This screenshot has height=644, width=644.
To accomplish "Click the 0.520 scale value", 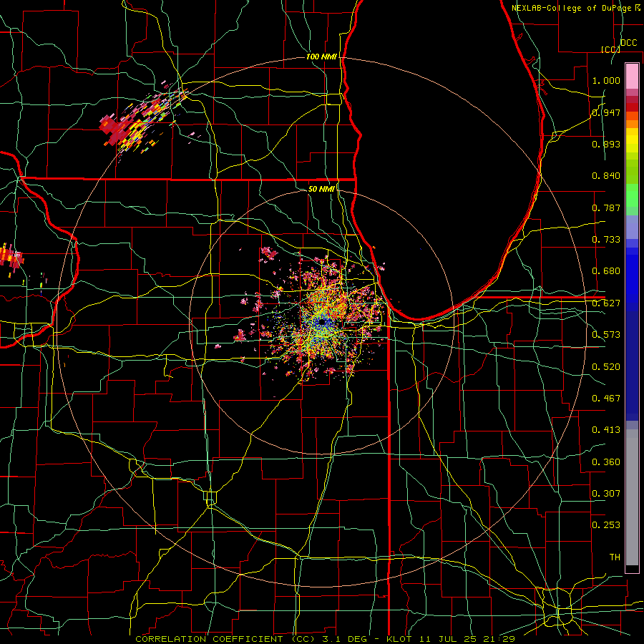I will point(606,366).
